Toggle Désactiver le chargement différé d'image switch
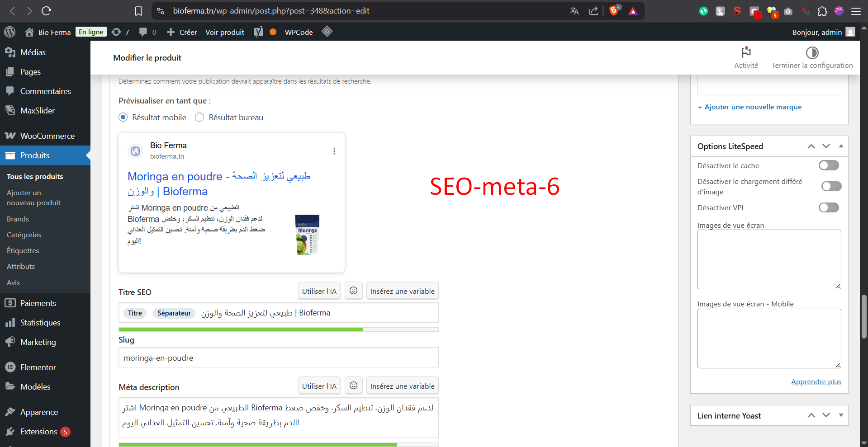The height and width of the screenshot is (447, 868). click(831, 186)
